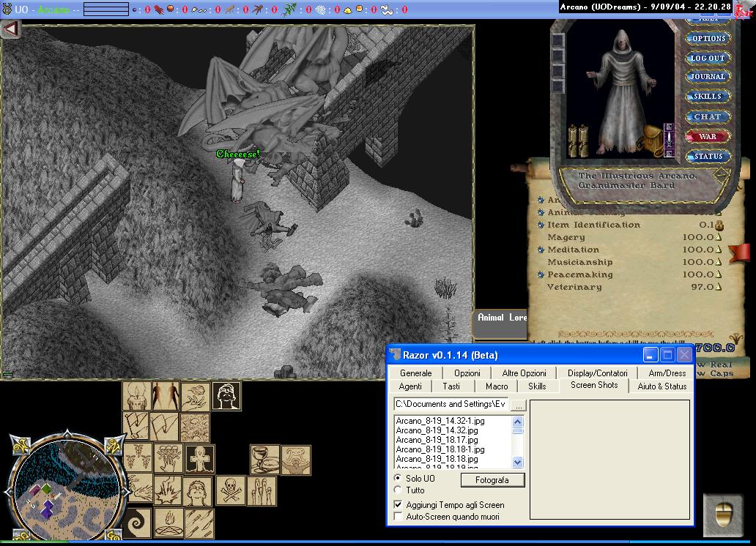Click the mouse icon gump
Image resolution: width=756 pixels, height=546 pixels.
pyautogui.click(x=723, y=515)
